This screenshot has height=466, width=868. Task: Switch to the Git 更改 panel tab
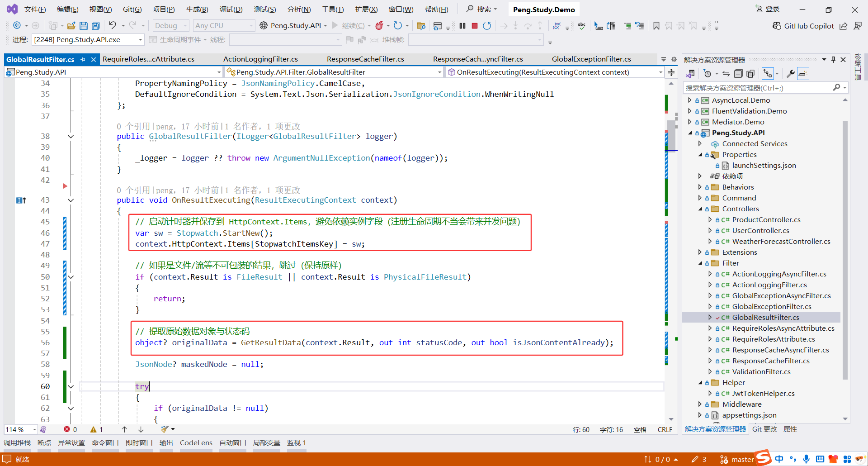coord(764,429)
